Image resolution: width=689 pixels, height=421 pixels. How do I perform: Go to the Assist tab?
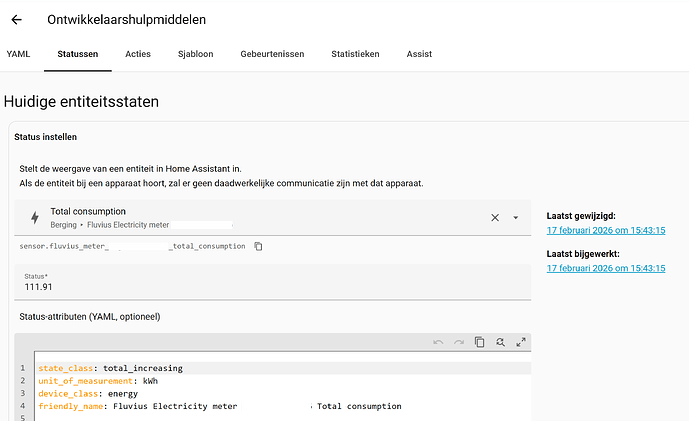point(419,54)
